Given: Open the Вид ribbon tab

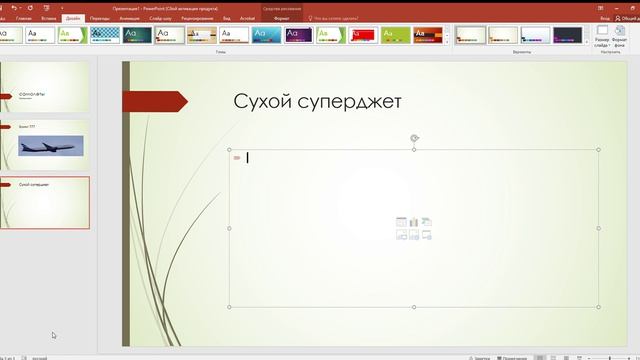Looking at the screenshot, I should point(227,18).
